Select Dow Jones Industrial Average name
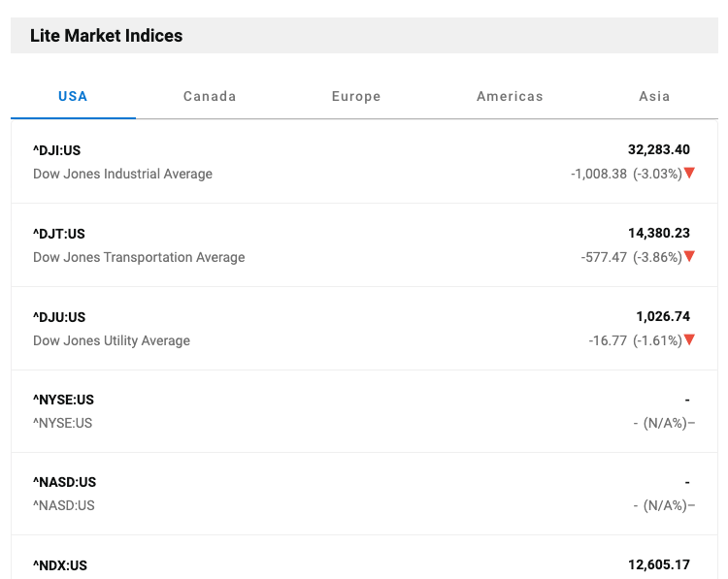The image size is (728, 579). pyautogui.click(x=122, y=174)
